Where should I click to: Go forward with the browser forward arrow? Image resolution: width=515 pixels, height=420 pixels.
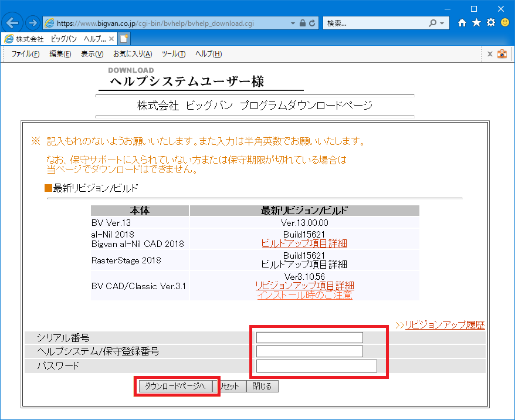(x=32, y=23)
